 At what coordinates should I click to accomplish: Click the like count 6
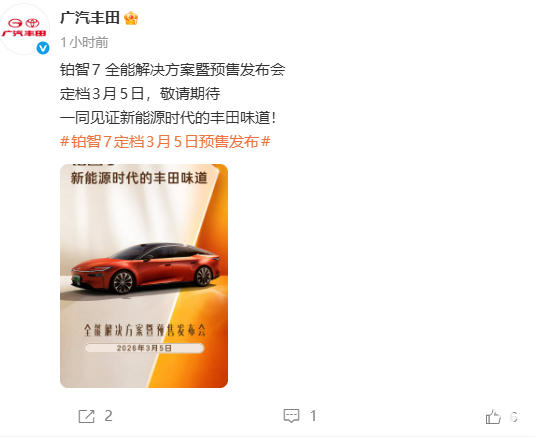[514, 417]
